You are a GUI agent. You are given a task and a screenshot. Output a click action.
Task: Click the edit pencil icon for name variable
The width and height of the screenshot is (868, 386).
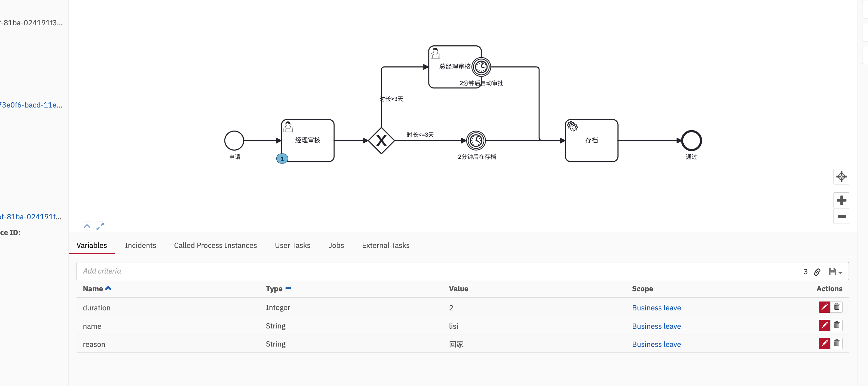tap(824, 325)
